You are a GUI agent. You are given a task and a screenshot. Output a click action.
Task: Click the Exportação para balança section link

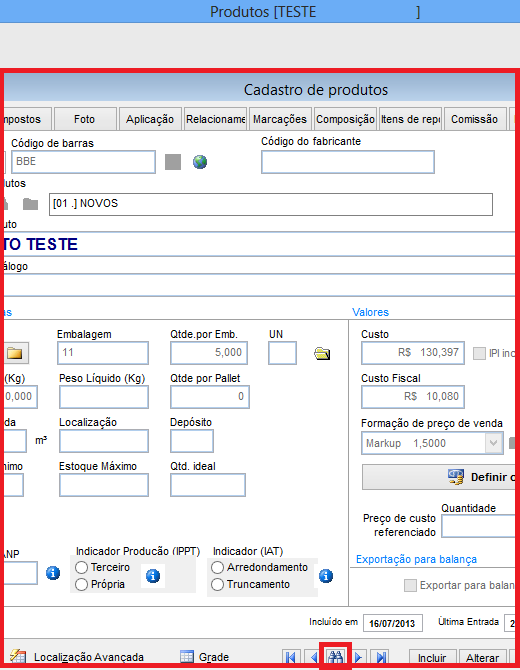coord(416,559)
